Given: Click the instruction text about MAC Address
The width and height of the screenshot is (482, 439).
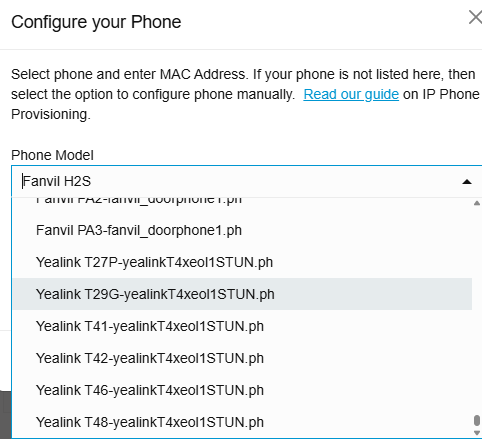Looking at the screenshot, I should (x=245, y=94).
